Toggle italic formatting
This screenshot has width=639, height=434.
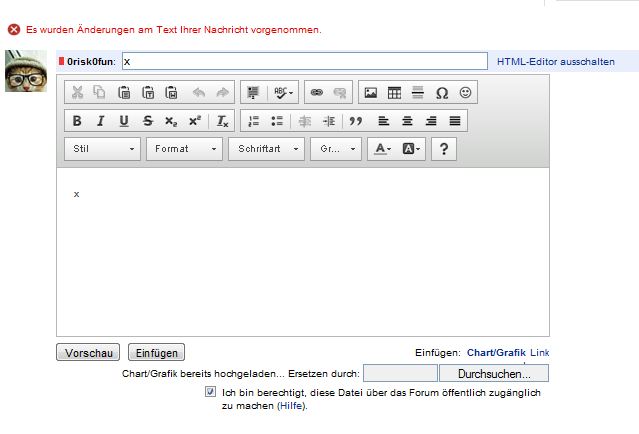[100, 121]
